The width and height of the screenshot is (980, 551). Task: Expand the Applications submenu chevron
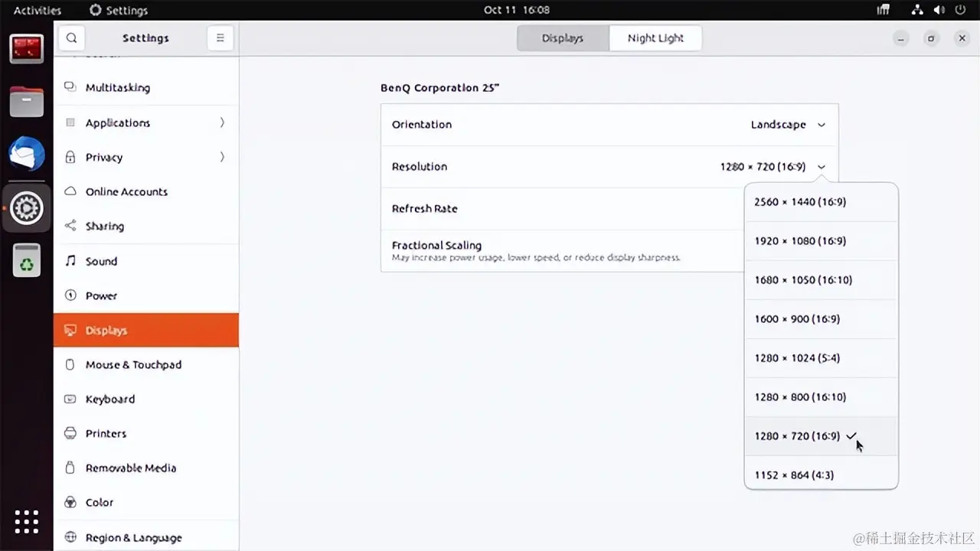[222, 122]
